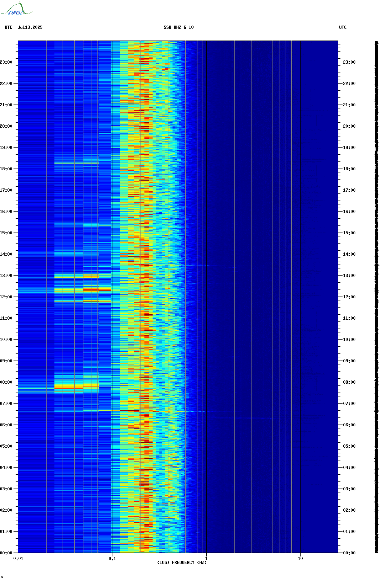Click 17:00 on the right time axis

point(349,190)
